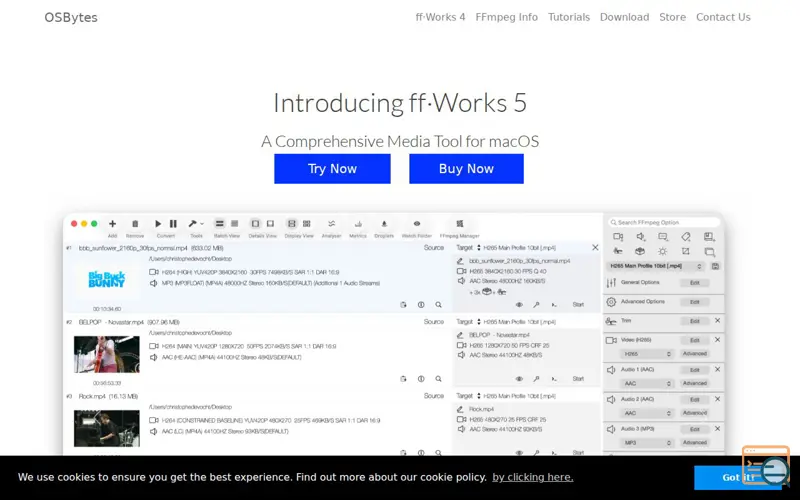
Task: Pause conversion with the pause icon
Action: pyautogui.click(x=173, y=223)
